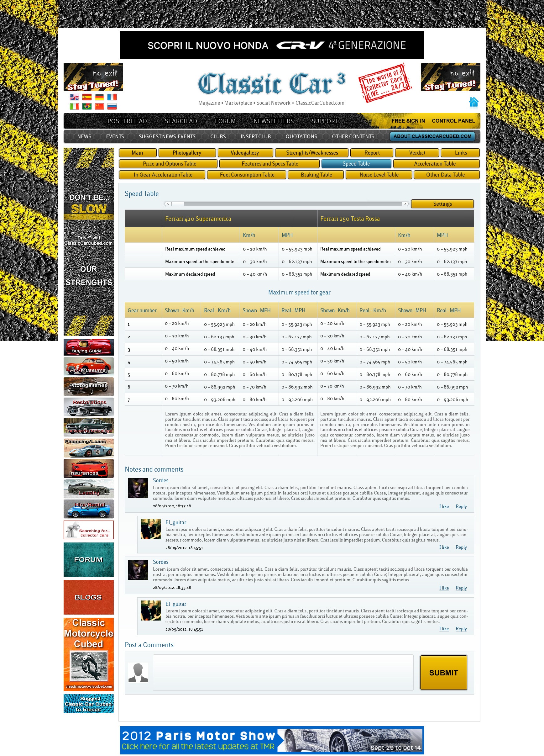Submit the comment with the SUBMIT button

tap(443, 673)
